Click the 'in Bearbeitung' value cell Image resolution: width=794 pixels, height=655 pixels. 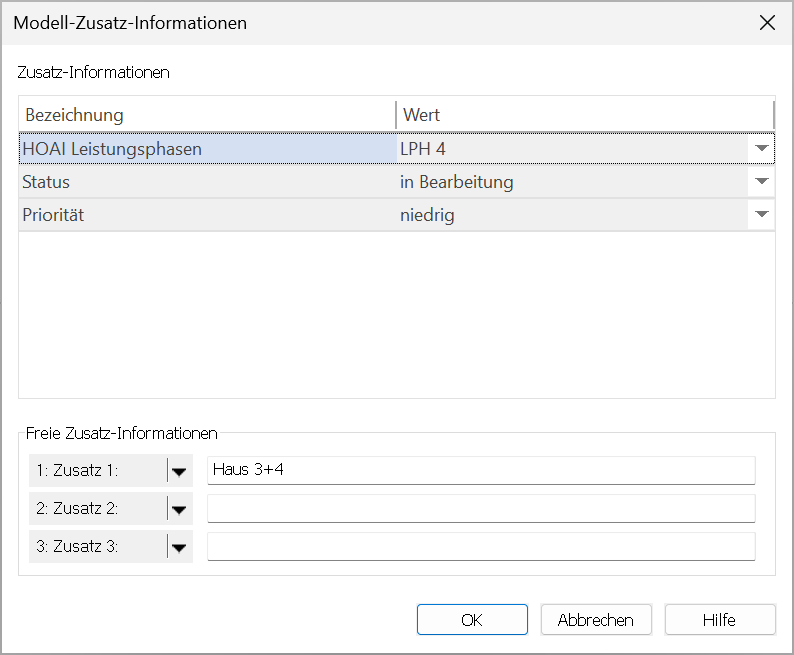(x=572, y=182)
